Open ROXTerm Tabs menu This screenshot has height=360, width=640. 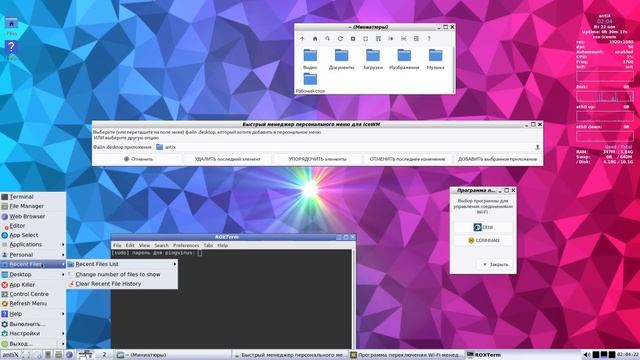(x=208, y=245)
